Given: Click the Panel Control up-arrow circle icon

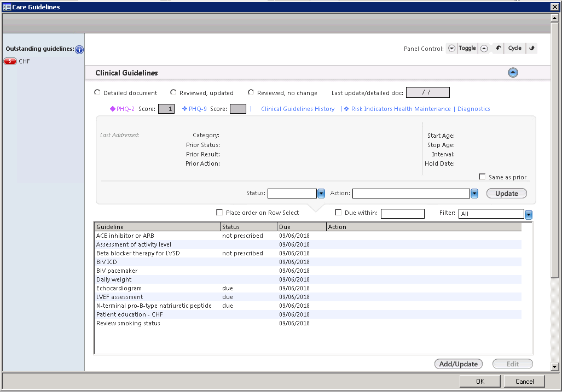Looking at the screenshot, I should [484, 48].
